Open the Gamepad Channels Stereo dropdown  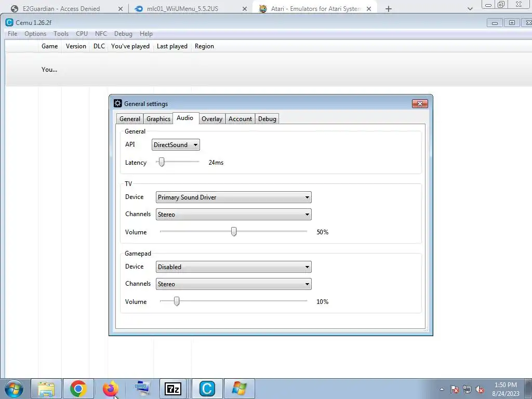[233, 284]
